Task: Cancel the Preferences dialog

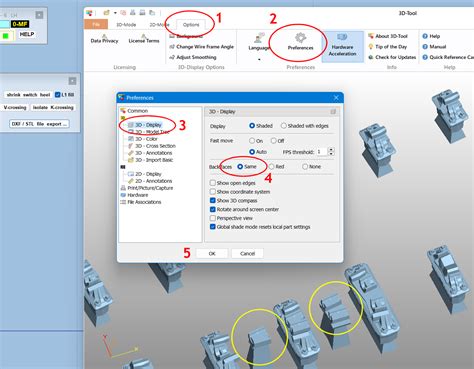Action: pos(247,253)
